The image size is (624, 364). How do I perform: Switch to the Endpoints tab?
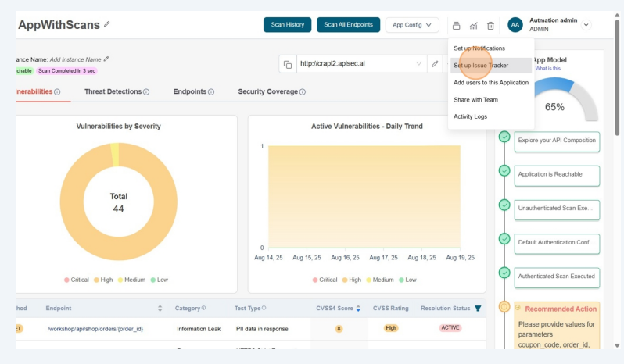point(189,91)
